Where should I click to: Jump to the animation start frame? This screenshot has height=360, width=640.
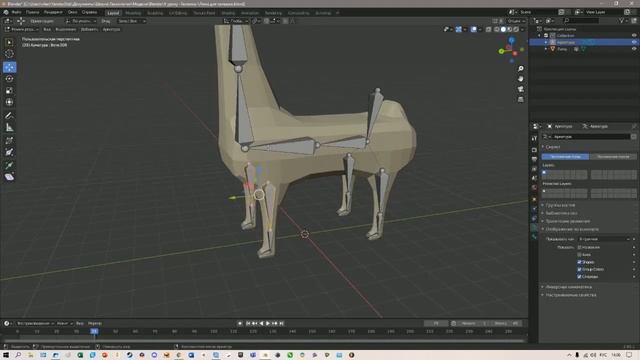tap(248, 323)
